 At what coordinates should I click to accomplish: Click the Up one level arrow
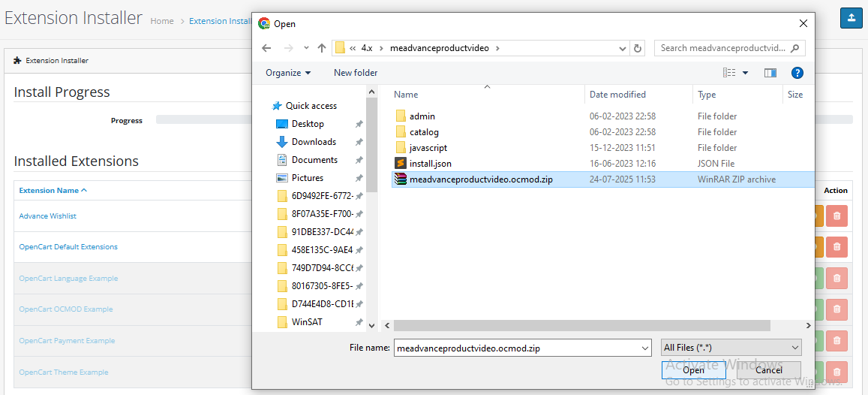click(x=322, y=48)
